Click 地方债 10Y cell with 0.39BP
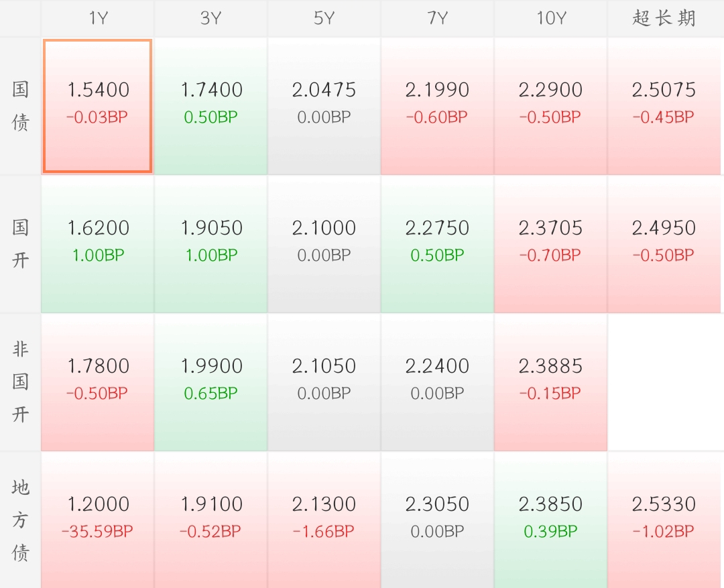Viewport: 724px width, 588px height. [x=550, y=520]
